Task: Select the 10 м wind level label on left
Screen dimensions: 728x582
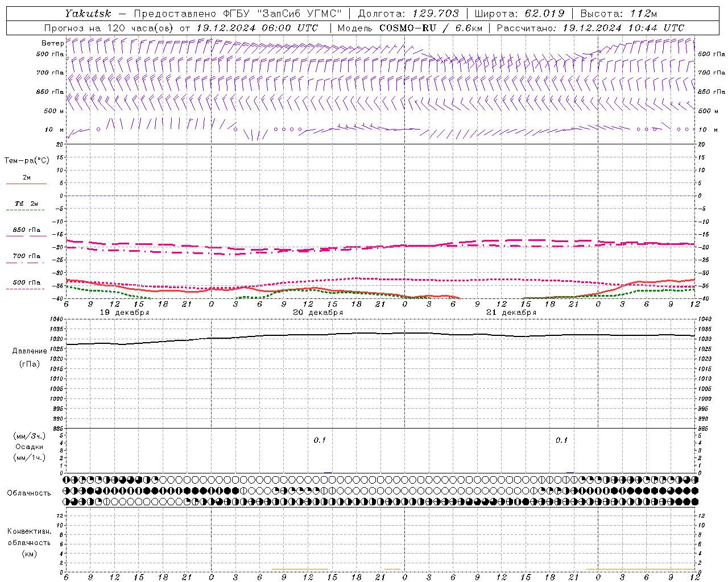Action: [x=54, y=130]
